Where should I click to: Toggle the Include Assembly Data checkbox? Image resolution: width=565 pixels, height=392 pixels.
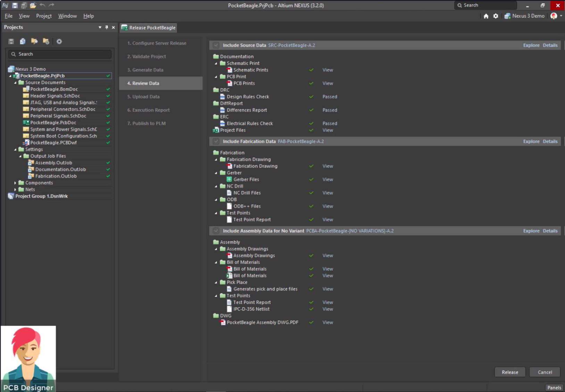(216, 231)
